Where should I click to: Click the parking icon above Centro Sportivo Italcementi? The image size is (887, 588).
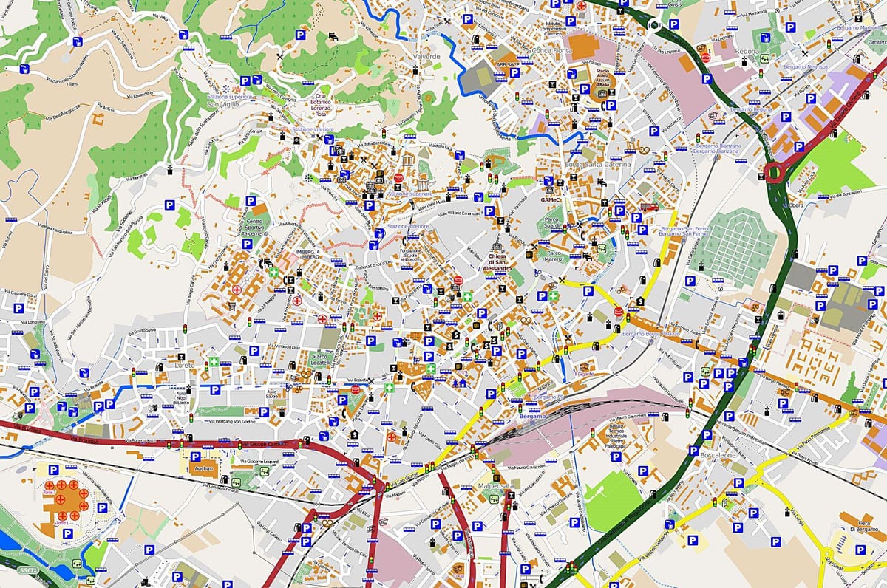pos(250,201)
